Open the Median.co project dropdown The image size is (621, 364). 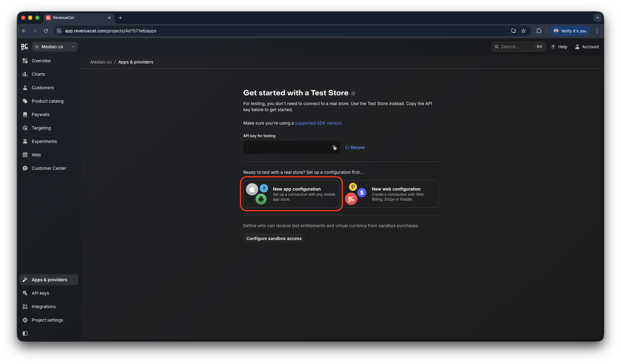[x=55, y=47]
